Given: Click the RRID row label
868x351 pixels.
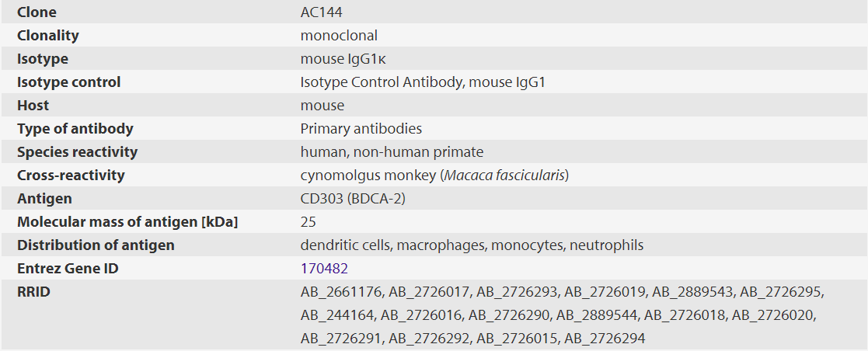Looking at the screenshot, I should [34, 292].
